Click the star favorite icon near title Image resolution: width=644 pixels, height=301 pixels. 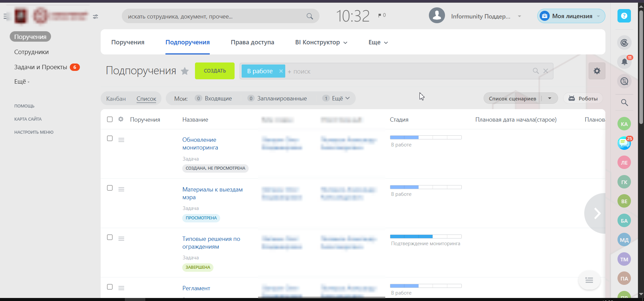(185, 71)
